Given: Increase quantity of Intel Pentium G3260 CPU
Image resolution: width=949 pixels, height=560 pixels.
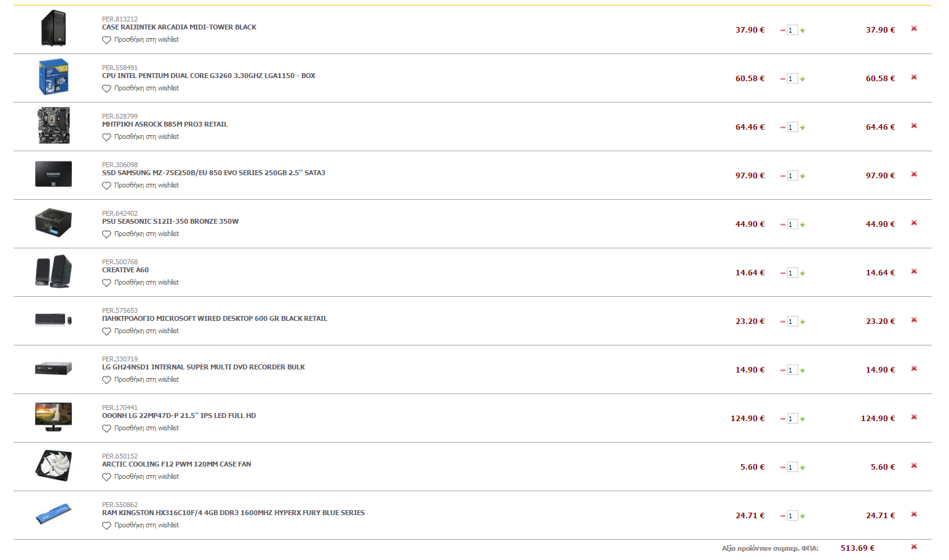Looking at the screenshot, I should click(803, 79).
